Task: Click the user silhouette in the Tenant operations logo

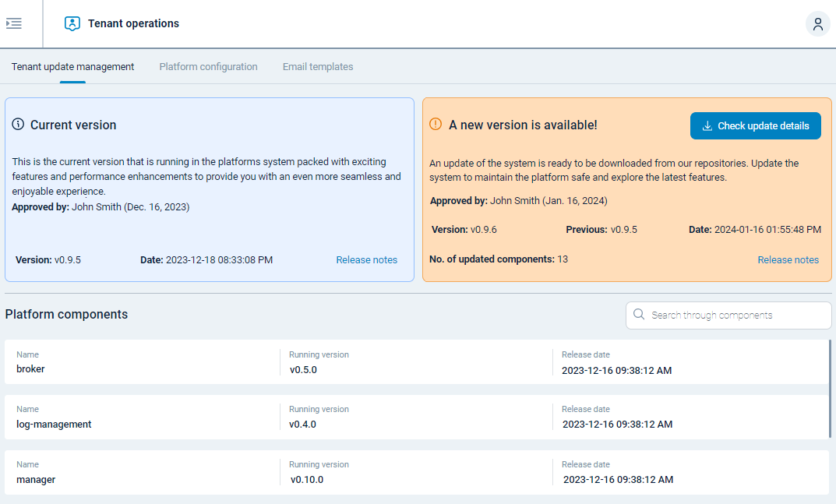Action: click(x=72, y=23)
